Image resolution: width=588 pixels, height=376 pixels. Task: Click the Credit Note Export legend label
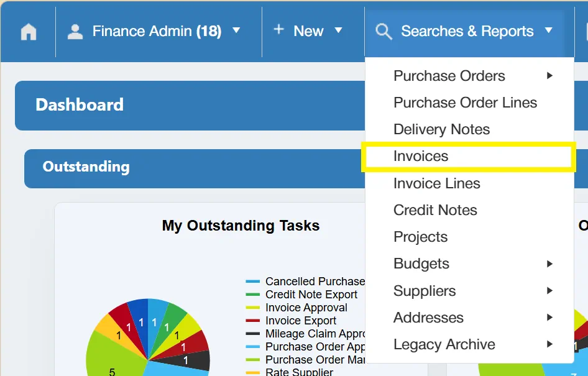[x=311, y=295]
